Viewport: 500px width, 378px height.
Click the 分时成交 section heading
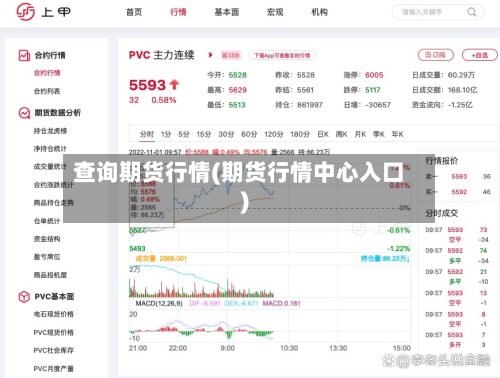[x=442, y=213]
